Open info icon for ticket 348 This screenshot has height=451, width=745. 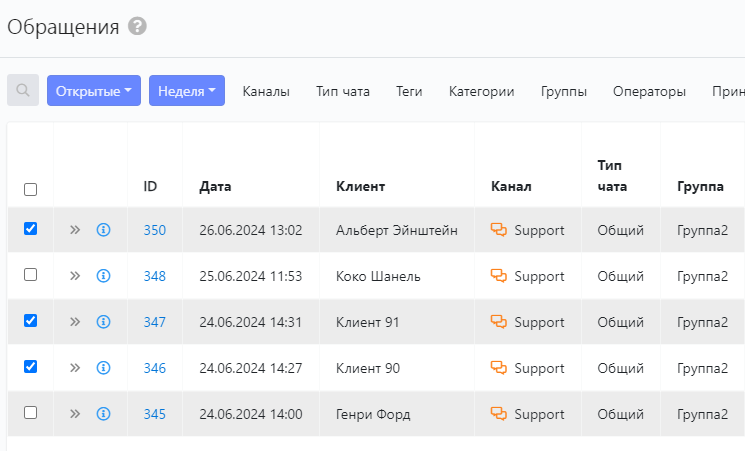coord(104,276)
